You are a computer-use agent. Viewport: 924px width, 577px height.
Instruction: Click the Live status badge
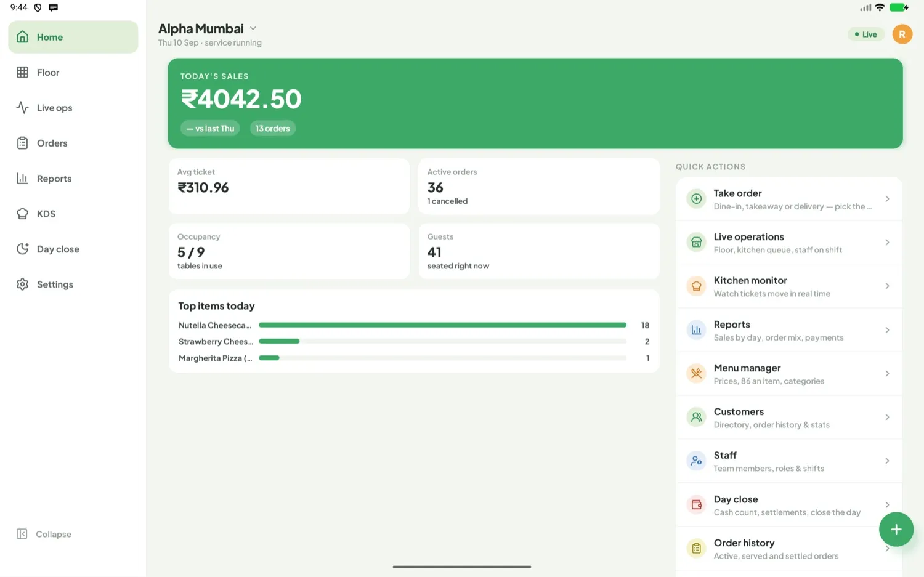click(x=866, y=34)
